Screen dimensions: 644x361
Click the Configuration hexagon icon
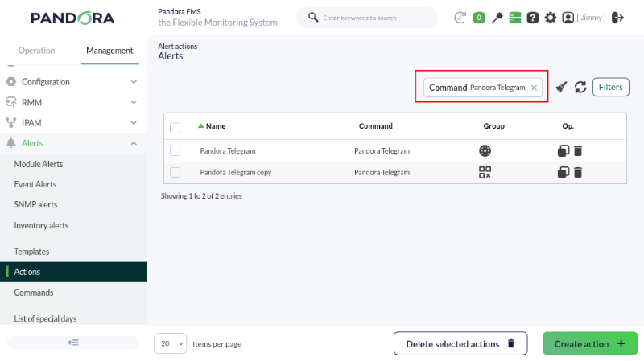coord(11,82)
